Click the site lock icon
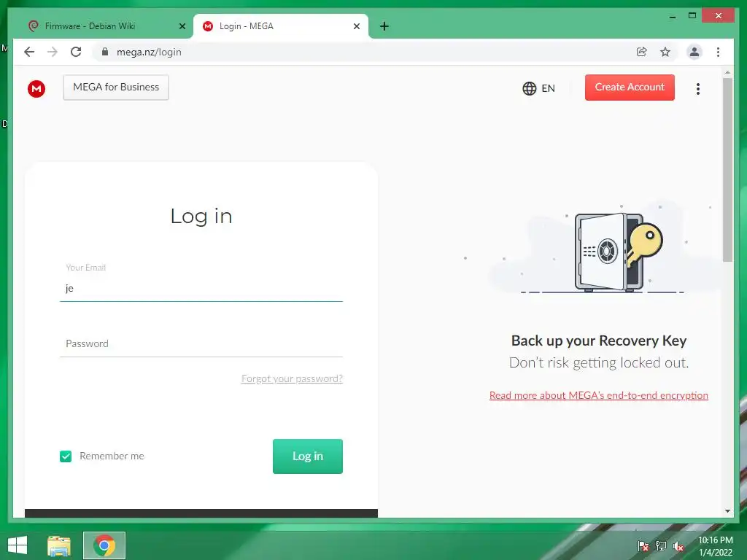This screenshot has width=747, height=560. (105, 52)
